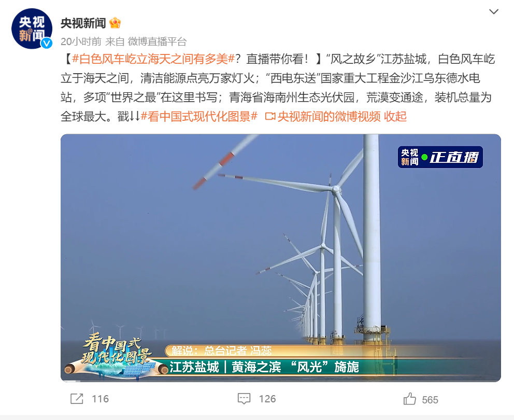Open the 央视新闻的微博视频 link
514x420 pixels.
pyautogui.click(x=329, y=117)
